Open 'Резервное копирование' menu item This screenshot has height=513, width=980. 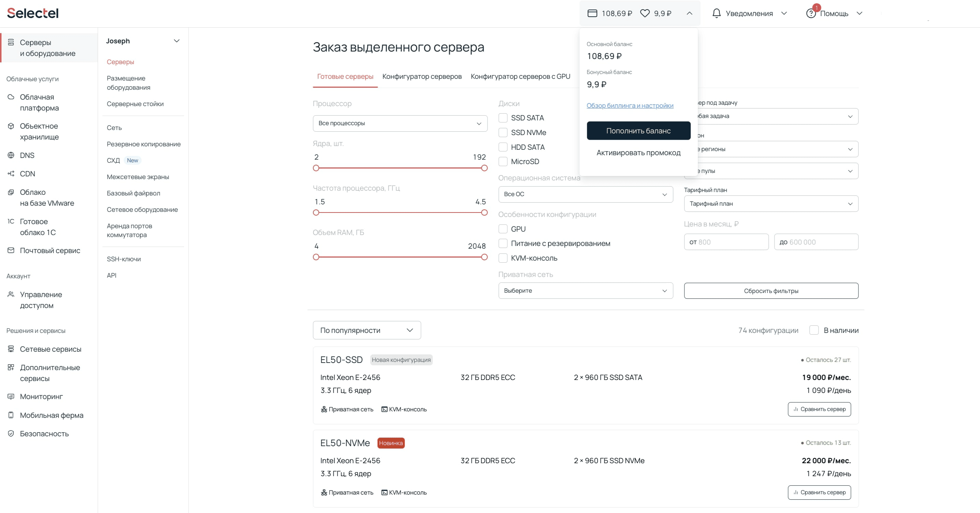[x=143, y=144]
